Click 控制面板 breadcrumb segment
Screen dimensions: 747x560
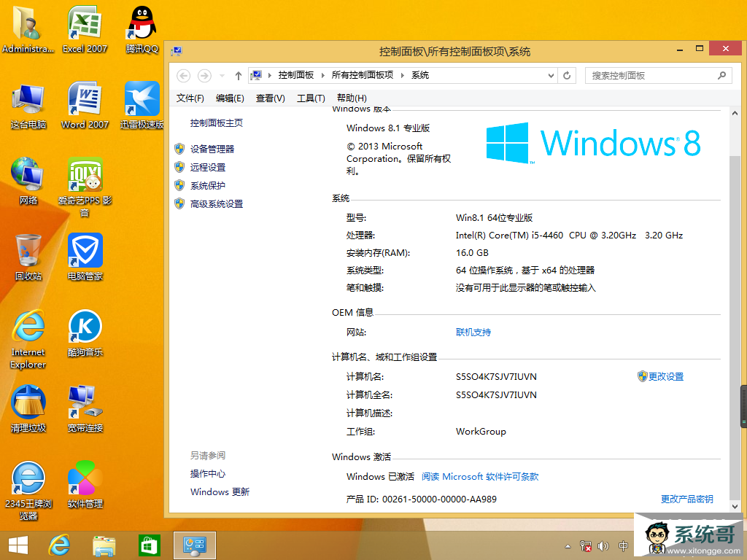(296, 75)
